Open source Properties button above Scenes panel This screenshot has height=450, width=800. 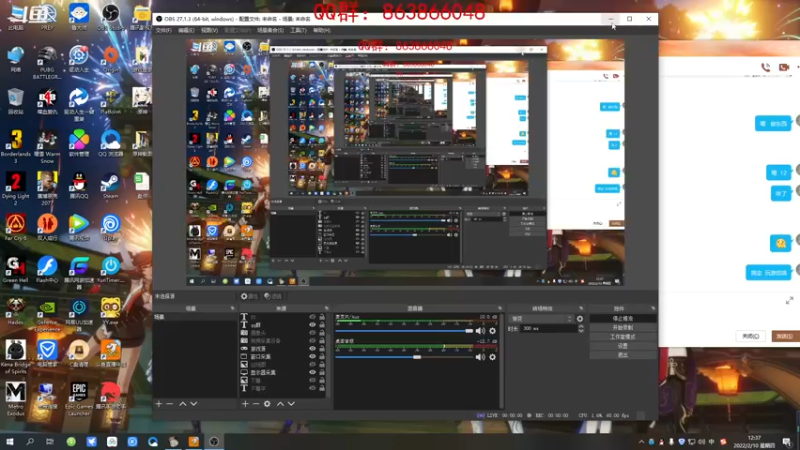[x=249, y=296]
